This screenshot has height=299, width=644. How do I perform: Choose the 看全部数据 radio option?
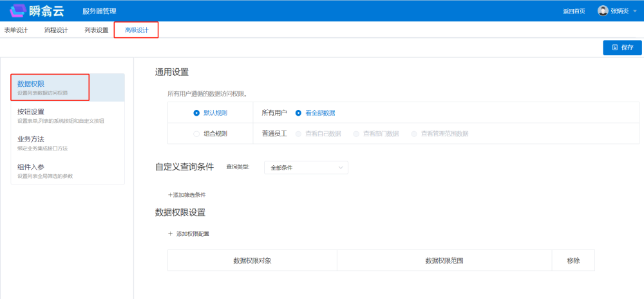tap(298, 113)
